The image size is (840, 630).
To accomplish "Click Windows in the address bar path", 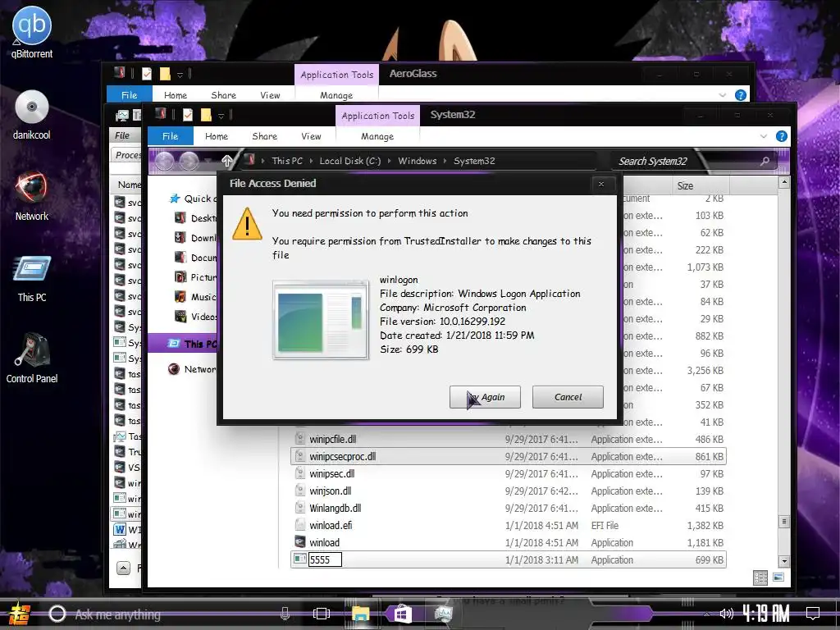I will click(417, 161).
